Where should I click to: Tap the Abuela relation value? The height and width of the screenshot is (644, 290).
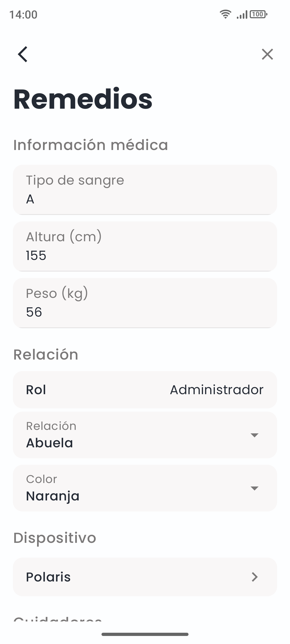(x=50, y=443)
